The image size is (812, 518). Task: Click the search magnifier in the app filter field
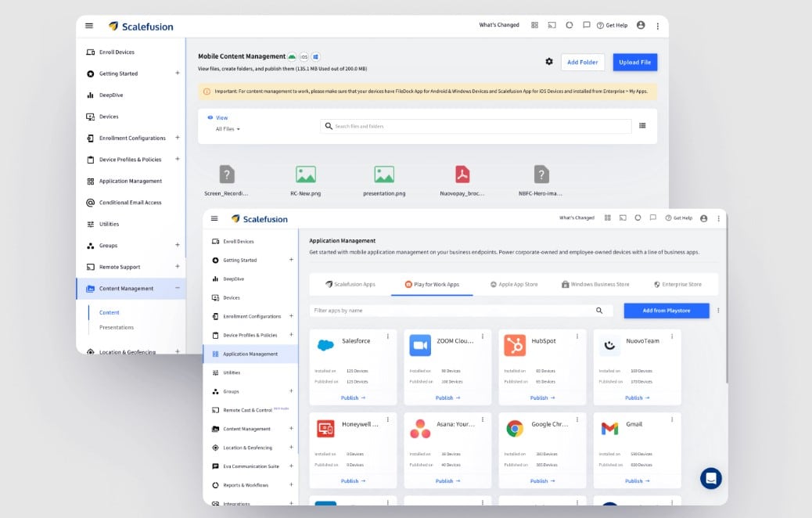point(599,311)
